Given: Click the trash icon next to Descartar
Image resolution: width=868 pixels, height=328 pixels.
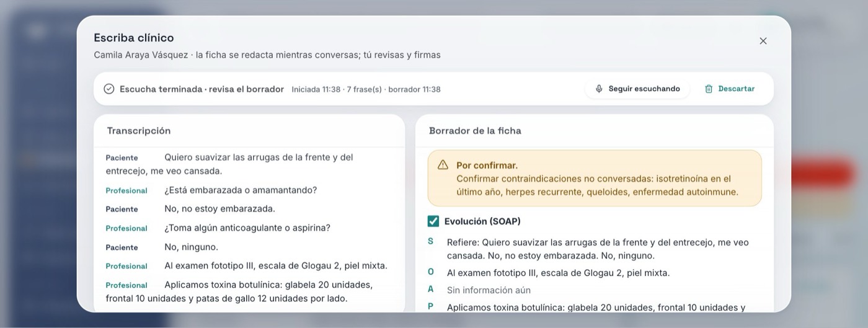Looking at the screenshot, I should coord(709,89).
